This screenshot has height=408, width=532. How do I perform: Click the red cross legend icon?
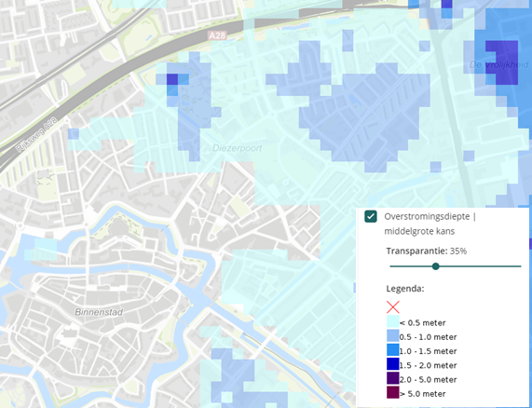pyautogui.click(x=393, y=307)
